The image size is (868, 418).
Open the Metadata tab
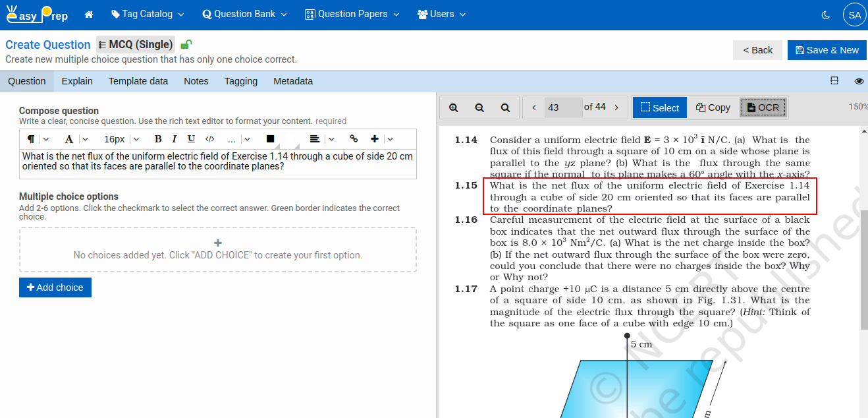coord(292,80)
